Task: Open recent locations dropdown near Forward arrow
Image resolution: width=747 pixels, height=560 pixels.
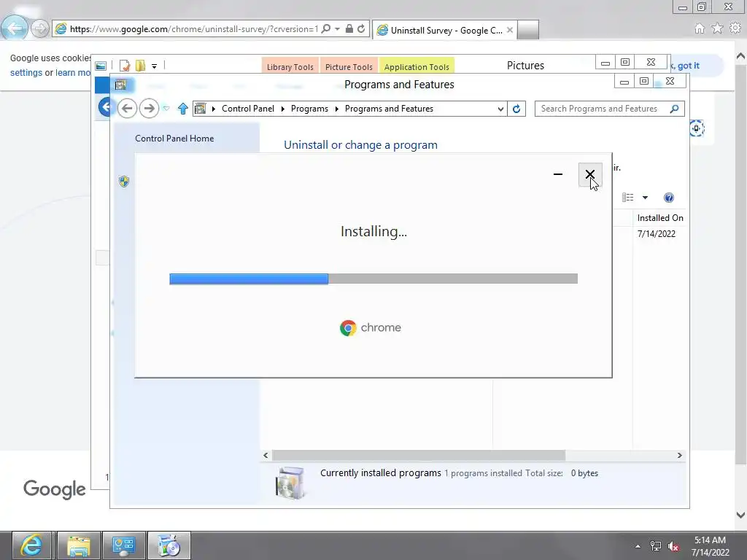Action: [166, 109]
